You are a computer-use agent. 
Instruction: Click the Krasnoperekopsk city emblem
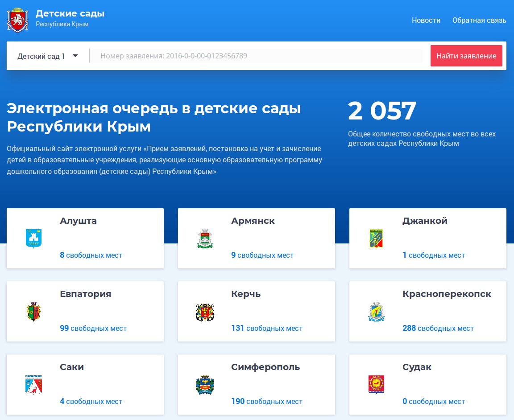376,311
